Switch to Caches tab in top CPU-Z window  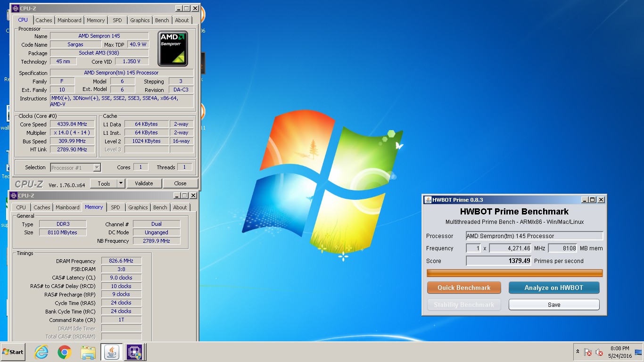[x=44, y=20]
